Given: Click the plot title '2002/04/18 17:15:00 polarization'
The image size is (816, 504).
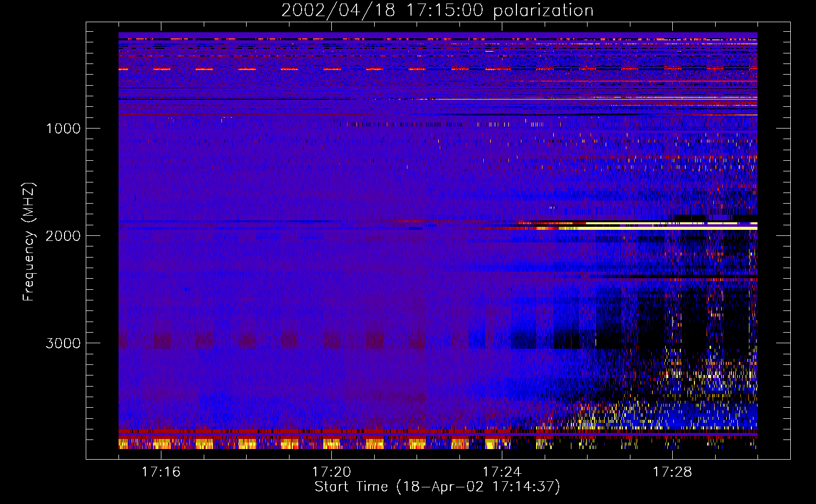Looking at the screenshot, I should tap(437, 10).
